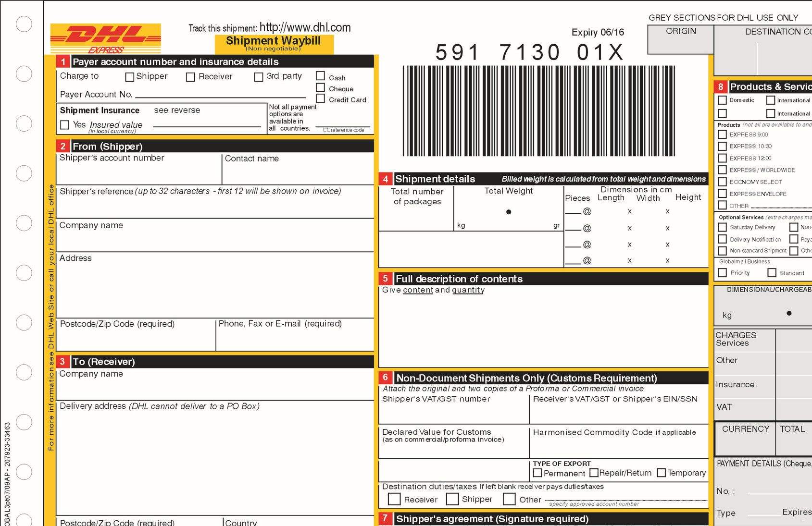Select Cheque payment checkbox
The width and height of the screenshot is (812, 526).
click(x=320, y=87)
